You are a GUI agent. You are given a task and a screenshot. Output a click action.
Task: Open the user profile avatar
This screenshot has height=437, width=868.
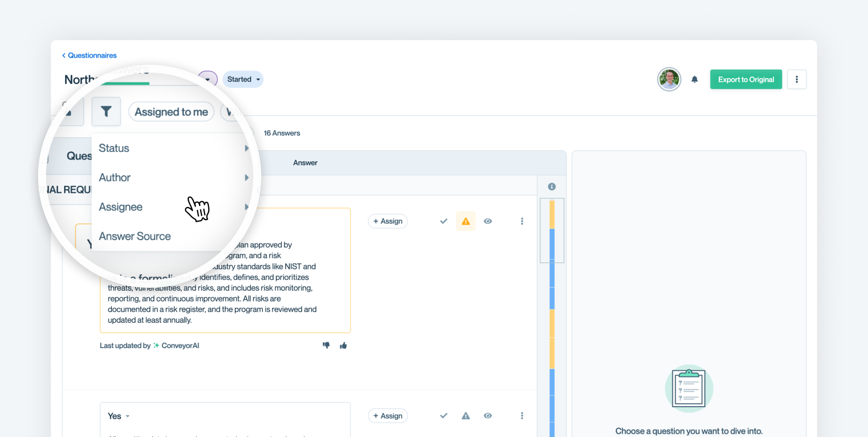tap(669, 79)
